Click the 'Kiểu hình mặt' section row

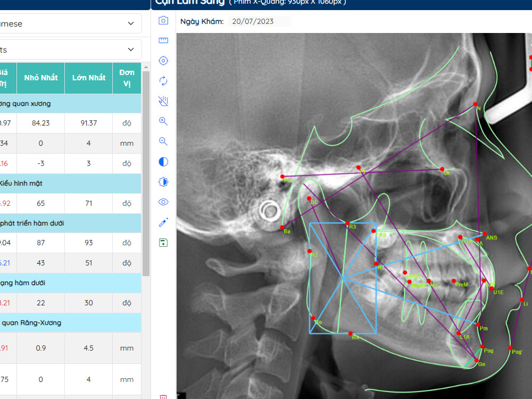pos(71,184)
